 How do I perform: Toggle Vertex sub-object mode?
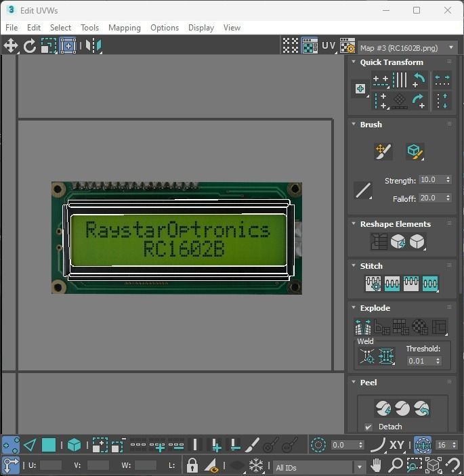[x=11, y=446]
